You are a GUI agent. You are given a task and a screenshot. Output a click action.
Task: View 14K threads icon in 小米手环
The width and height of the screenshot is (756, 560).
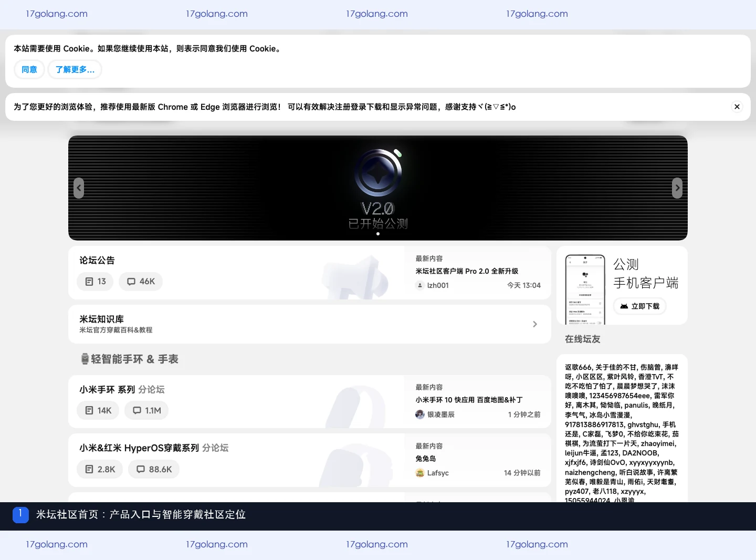coord(89,410)
